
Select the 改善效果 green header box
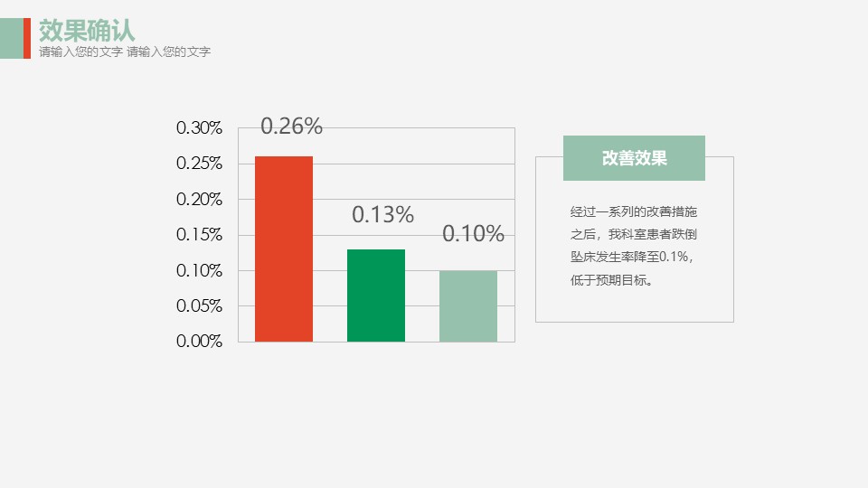click(634, 158)
